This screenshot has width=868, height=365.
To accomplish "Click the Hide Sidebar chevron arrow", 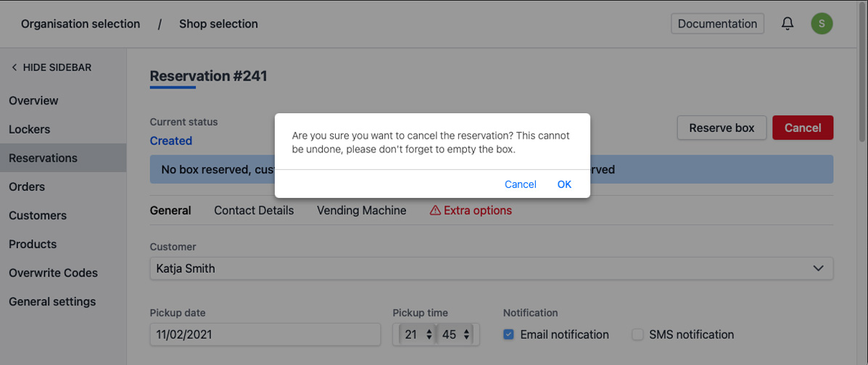I will coord(14,67).
